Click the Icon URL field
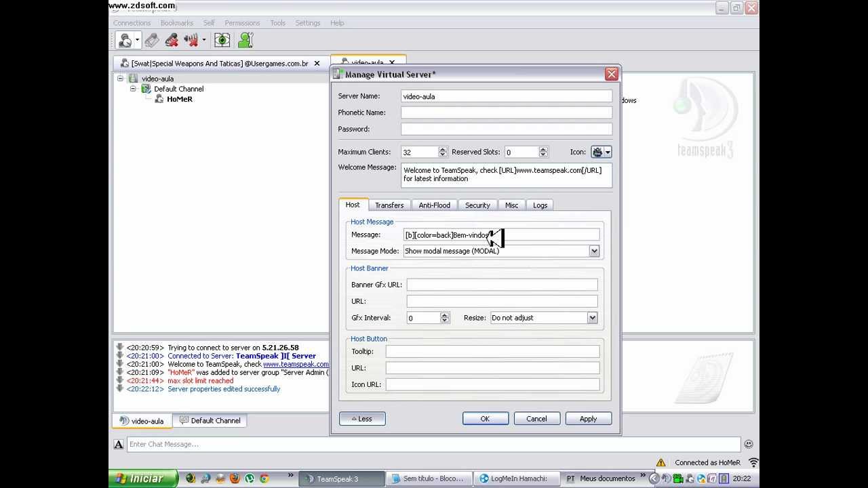 [493, 384]
